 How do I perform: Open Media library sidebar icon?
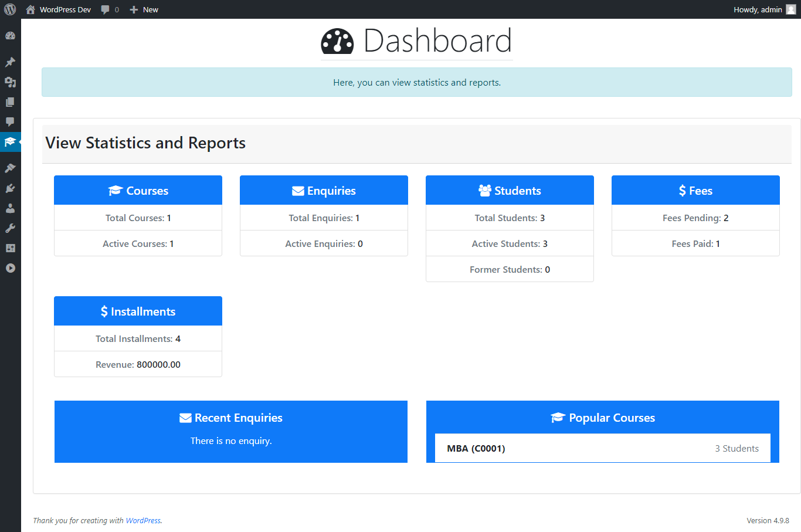pos(10,82)
